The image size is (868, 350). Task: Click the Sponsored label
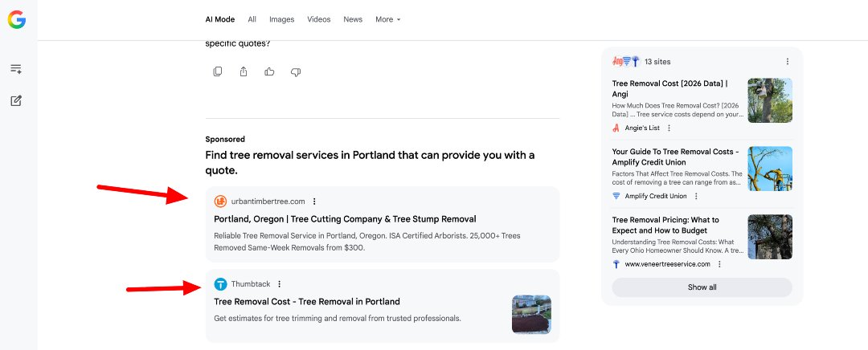pos(225,140)
